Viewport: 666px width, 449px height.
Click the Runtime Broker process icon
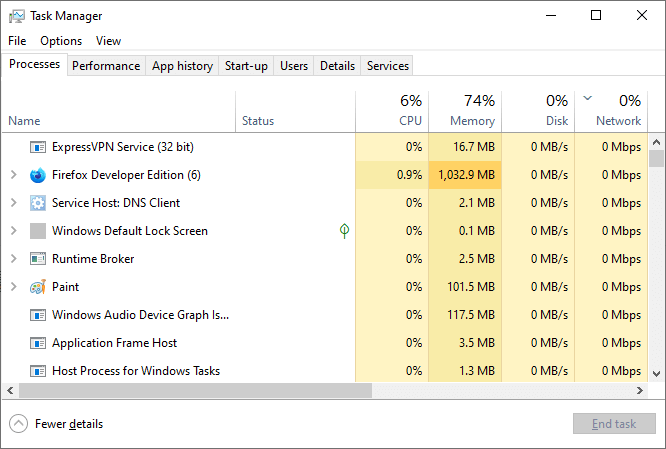[x=38, y=259]
